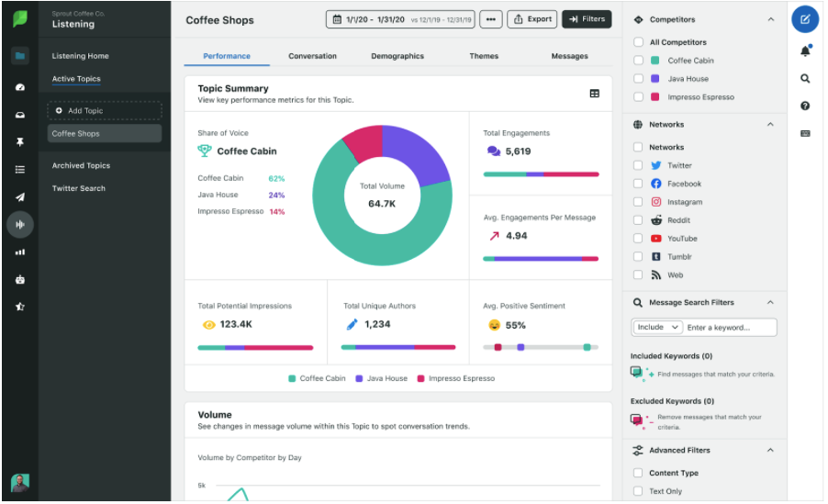Viewport: 828px width, 504px height.
Task: Open the notifications bell icon
Action: (805, 51)
